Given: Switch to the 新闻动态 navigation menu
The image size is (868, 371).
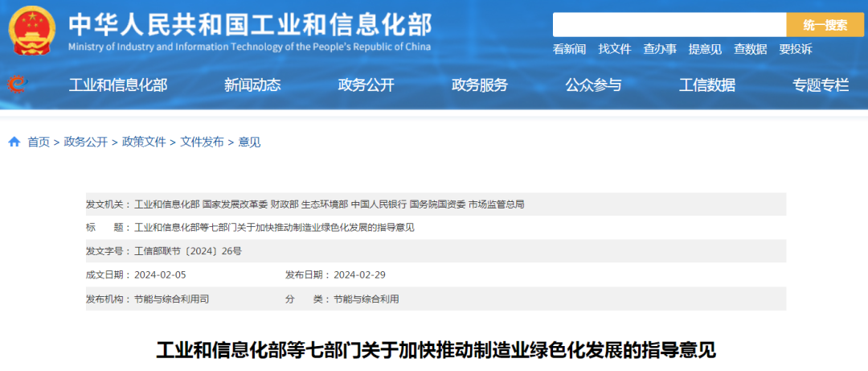Looking at the screenshot, I should [x=252, y=85].
